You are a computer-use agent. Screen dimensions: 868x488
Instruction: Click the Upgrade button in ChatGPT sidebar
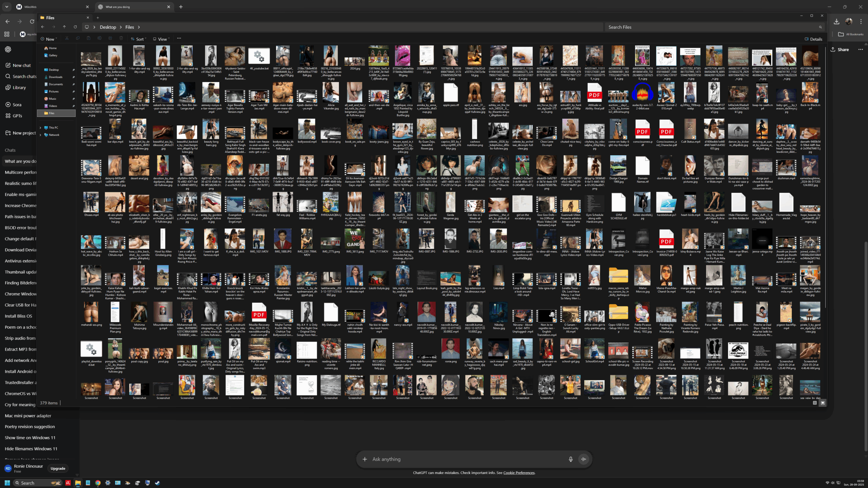[x=58, y=468]
